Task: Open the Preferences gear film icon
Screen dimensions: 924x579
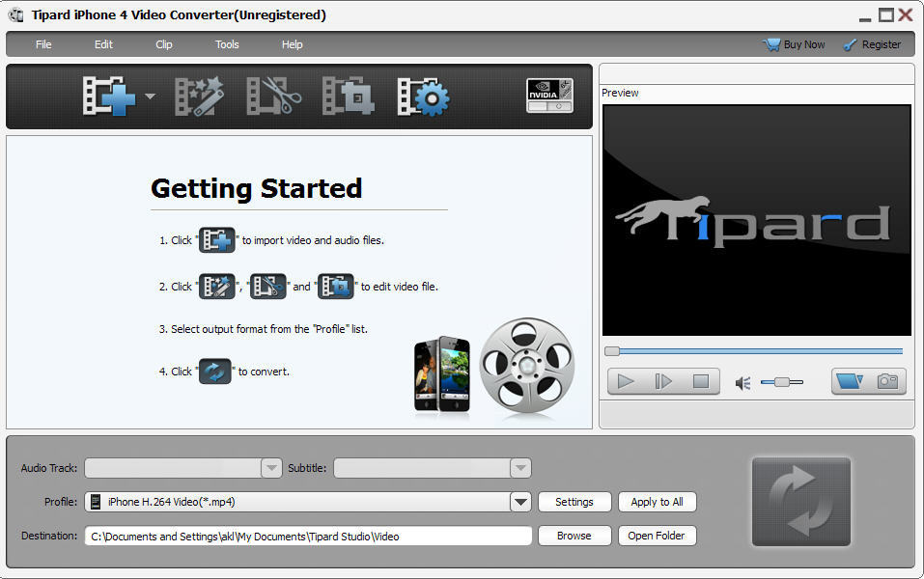Action: [x=424, y=96]
